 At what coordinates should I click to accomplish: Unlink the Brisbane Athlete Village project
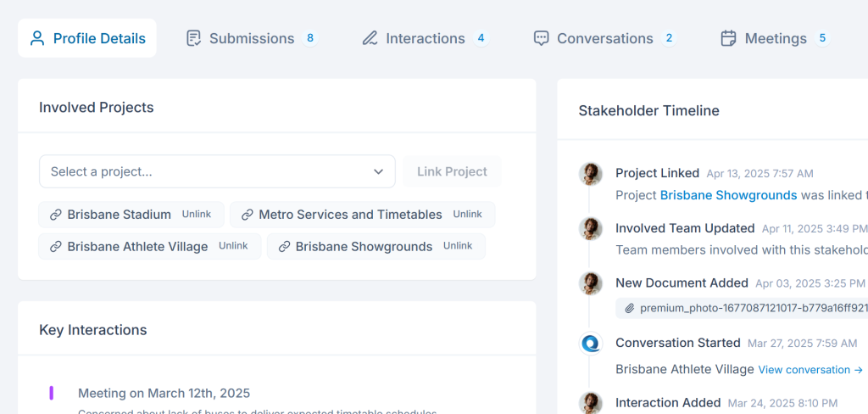(233, 246)
